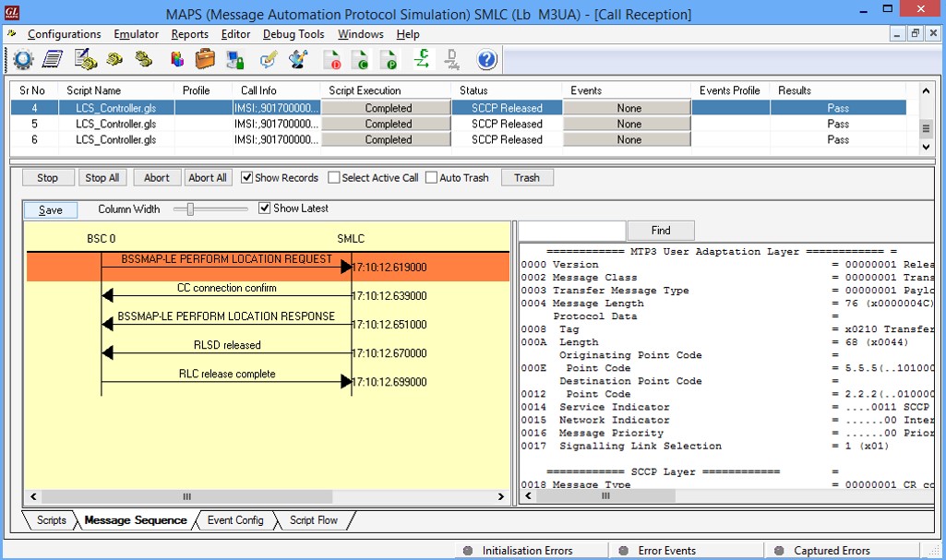
Task: Click the Abort button
Action: [x=156, y=178]
